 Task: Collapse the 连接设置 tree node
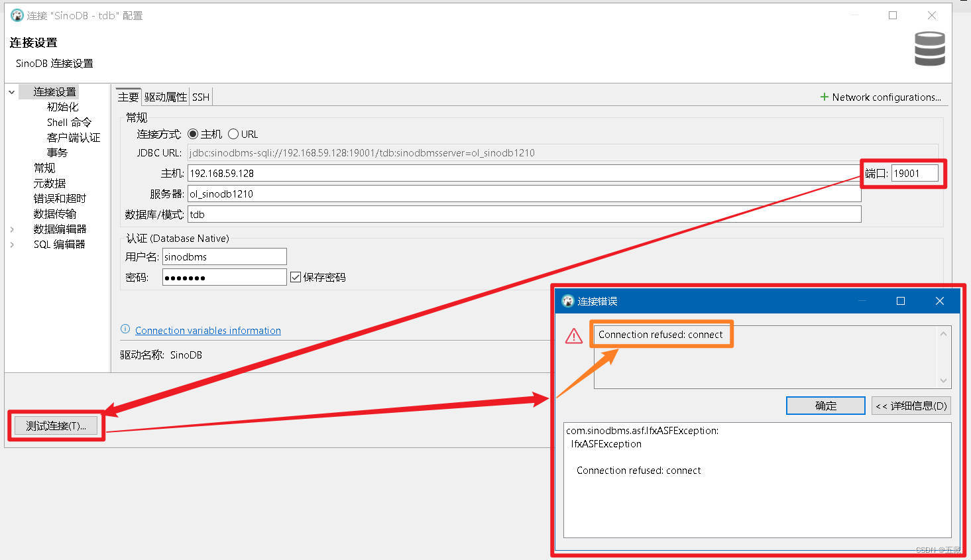[x=12, y=92]
